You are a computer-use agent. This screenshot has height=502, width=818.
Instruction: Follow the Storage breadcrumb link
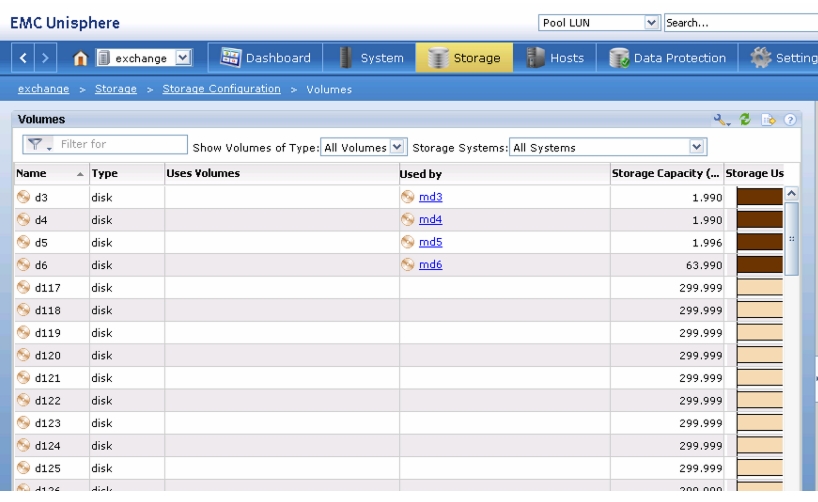coord(116,89)
